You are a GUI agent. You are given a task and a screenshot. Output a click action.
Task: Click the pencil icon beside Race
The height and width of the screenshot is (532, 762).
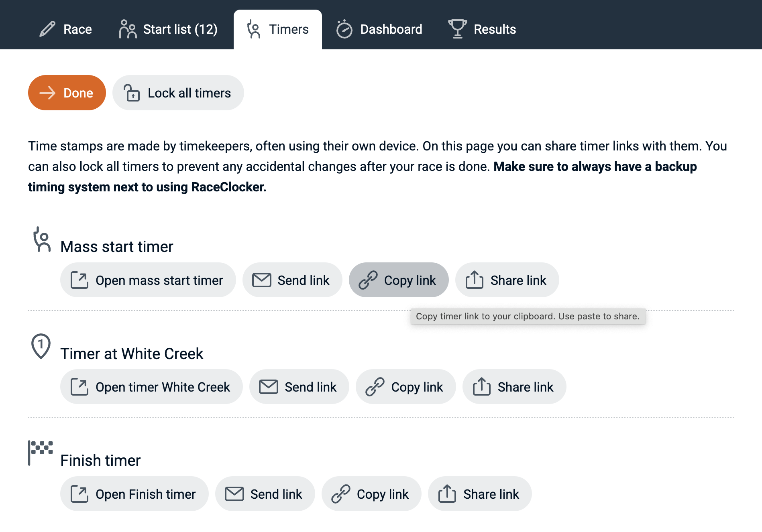point(47,29)
